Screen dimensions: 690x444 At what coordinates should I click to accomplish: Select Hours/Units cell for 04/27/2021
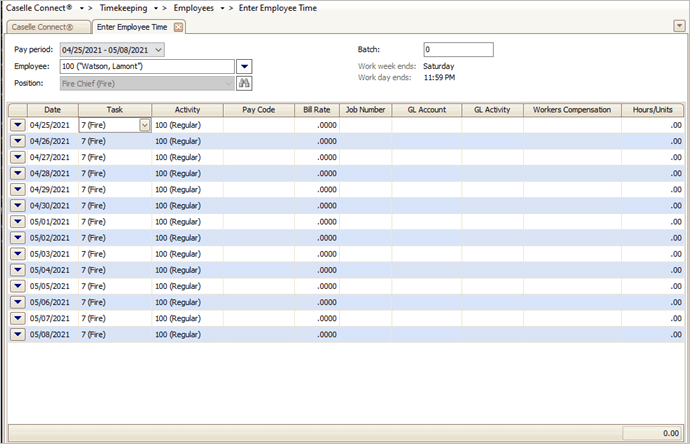(x=652, y=158)
